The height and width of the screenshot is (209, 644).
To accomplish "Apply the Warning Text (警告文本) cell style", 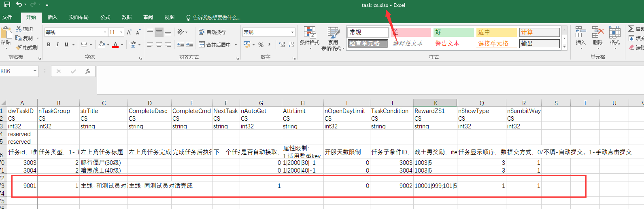I will point(447,43).
